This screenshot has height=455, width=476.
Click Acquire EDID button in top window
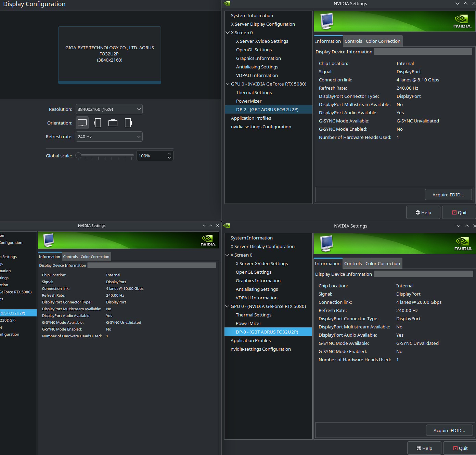click(x=448, y=195)
